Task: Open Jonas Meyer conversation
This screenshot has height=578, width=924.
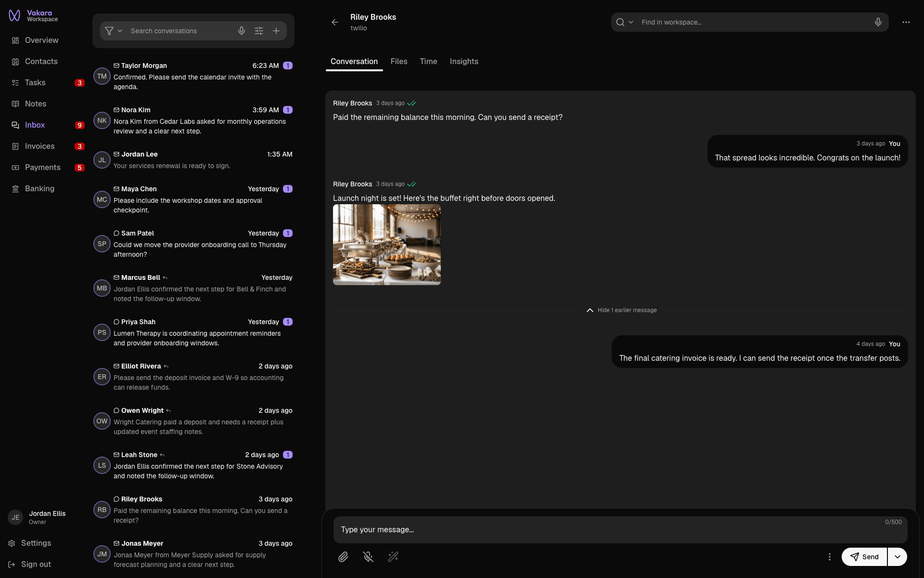Action: click(x=193, y=554)
